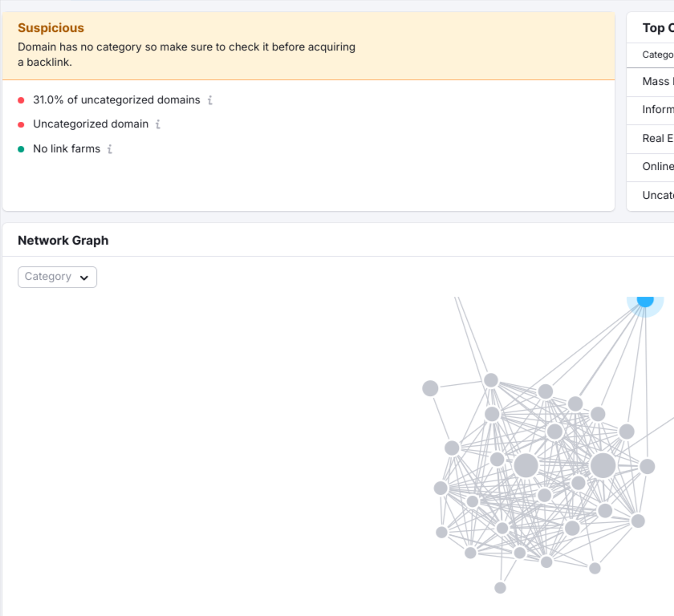Screen dimensions: 674x616
Task: Click the green dot beside No link farms
Action: (21, 149)
